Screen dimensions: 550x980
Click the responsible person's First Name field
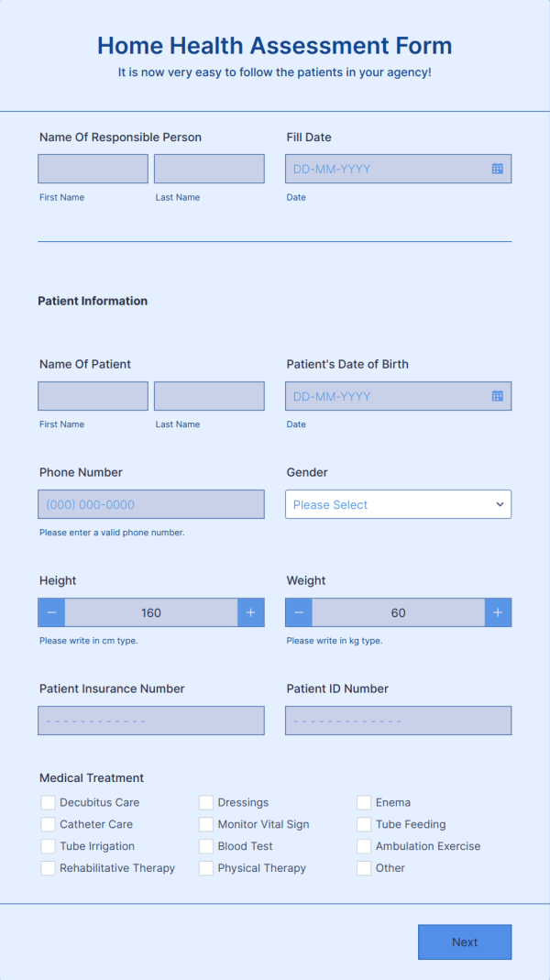(93, 168)
